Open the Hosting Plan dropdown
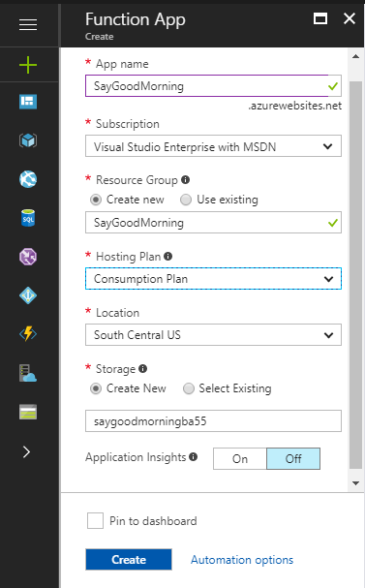 click(213, 279)
